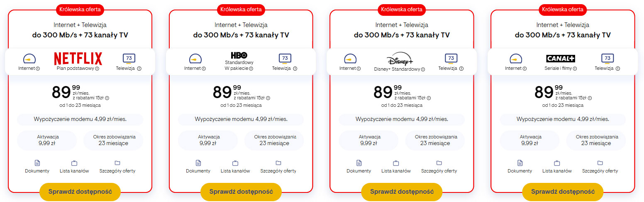644x202 pixels.
Task: Open Szczegóły oferty in the Netflix offer
Action: point(117,166)
